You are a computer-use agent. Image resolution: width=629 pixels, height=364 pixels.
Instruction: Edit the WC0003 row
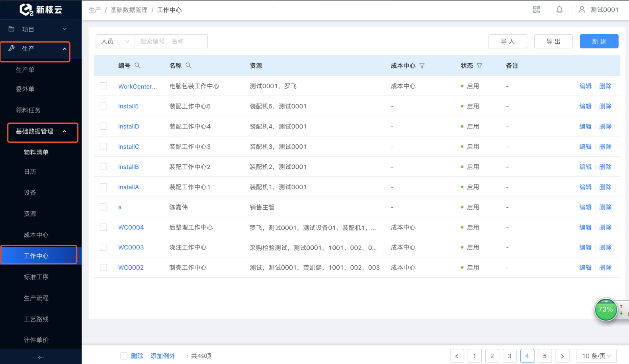[585, 247]
